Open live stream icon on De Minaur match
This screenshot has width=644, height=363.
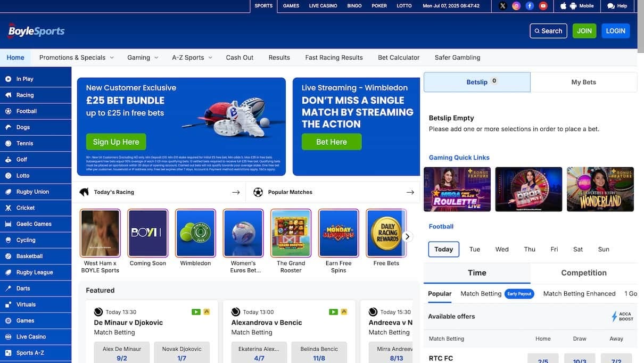pyautogui.click(x=196, y=312)
